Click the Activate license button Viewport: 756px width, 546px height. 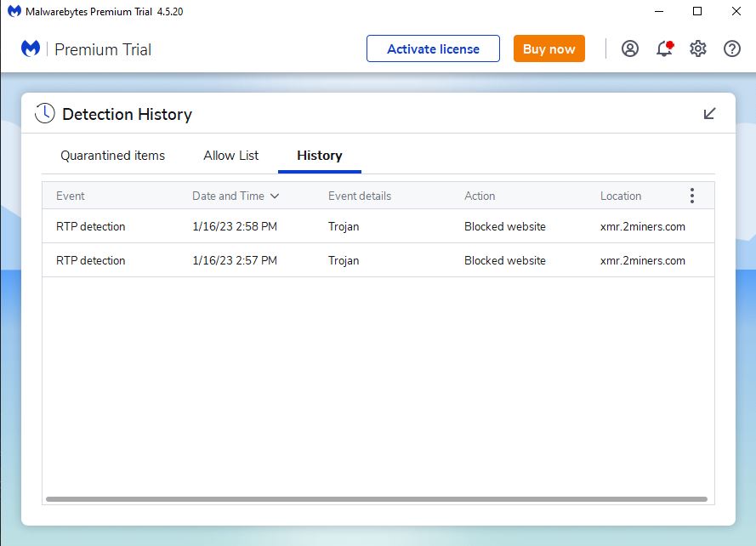433,48
